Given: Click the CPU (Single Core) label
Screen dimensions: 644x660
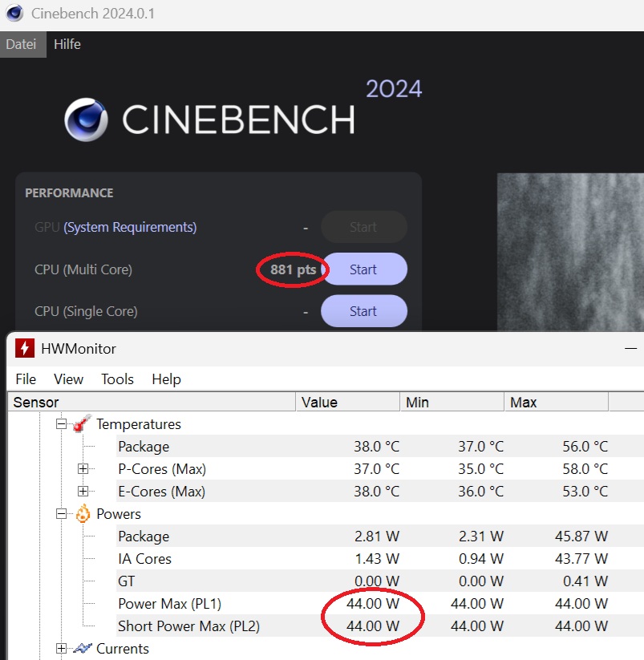Looking at the screenshot, I should coord(86,311).
